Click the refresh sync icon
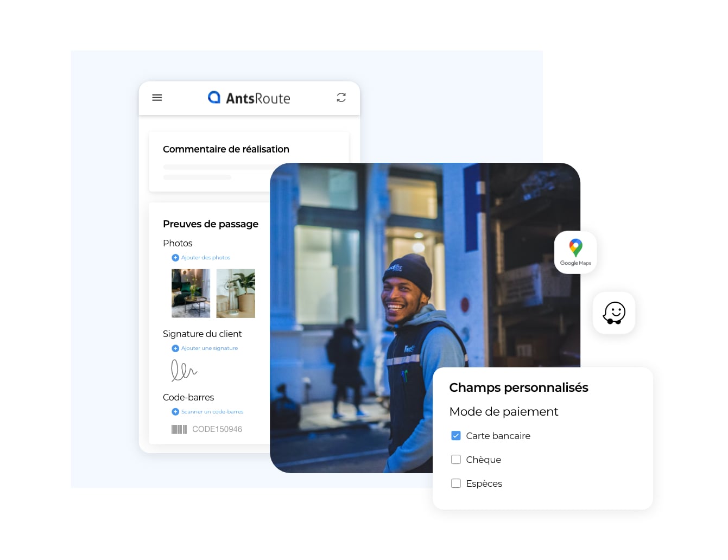This screenshot has height=560, width=728. (341, 98)
